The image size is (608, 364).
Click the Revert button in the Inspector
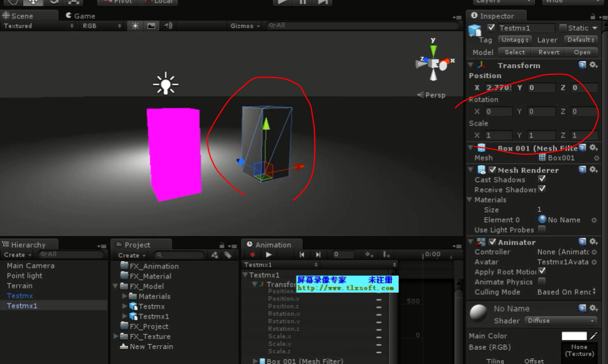pos(548,52)
